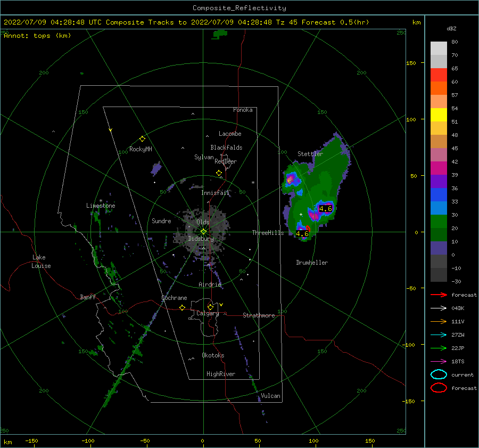Select the blue 33 dBZ color swatch

click(439, 194)
